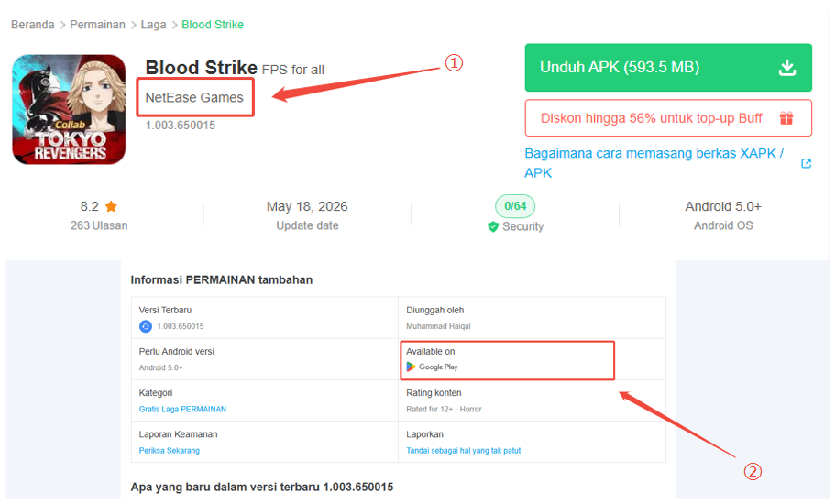Click the Periksa Sekarang security report link
The image size is (835, 504).
click(x=170, y=451)
